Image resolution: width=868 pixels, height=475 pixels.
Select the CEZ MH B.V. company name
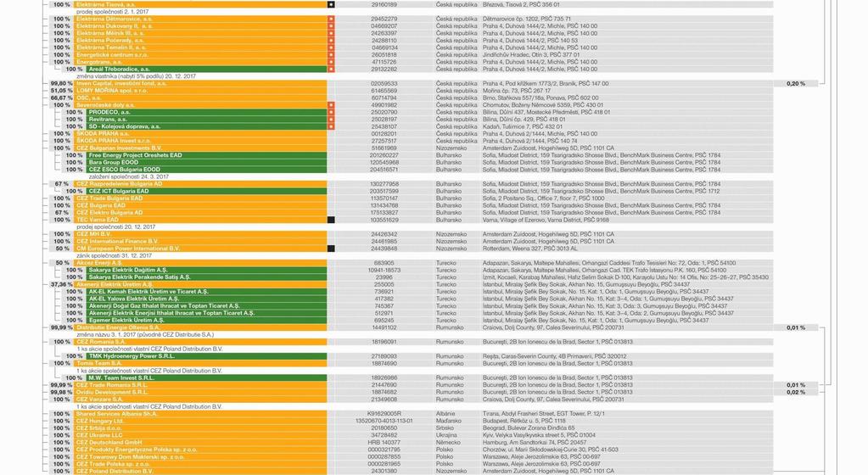pyautogui.click(x=93, y=234)
